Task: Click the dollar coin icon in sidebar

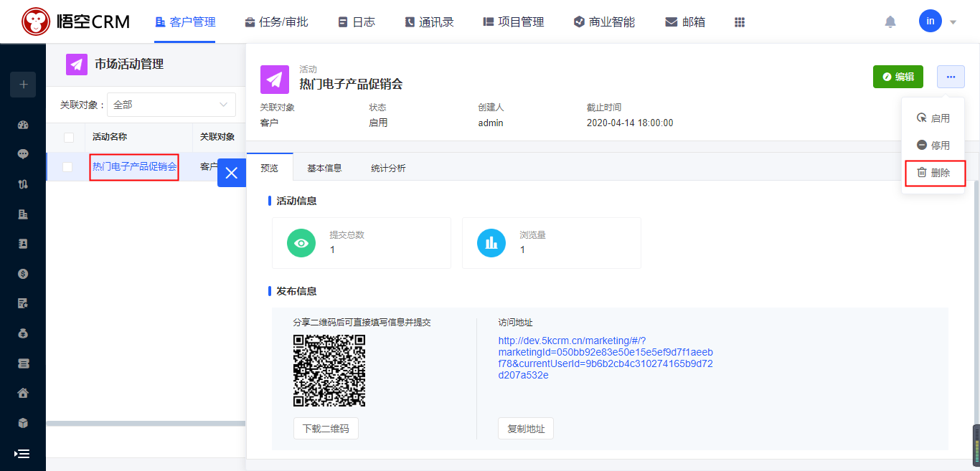Action: click(x=23, y=273)
